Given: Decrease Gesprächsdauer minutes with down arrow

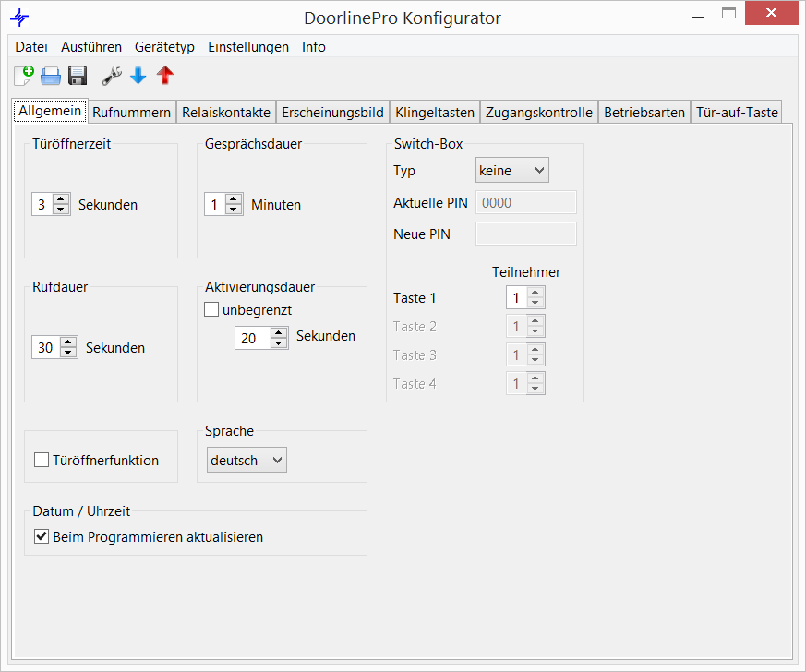Looking at the screenshot, I should [234, 210].
